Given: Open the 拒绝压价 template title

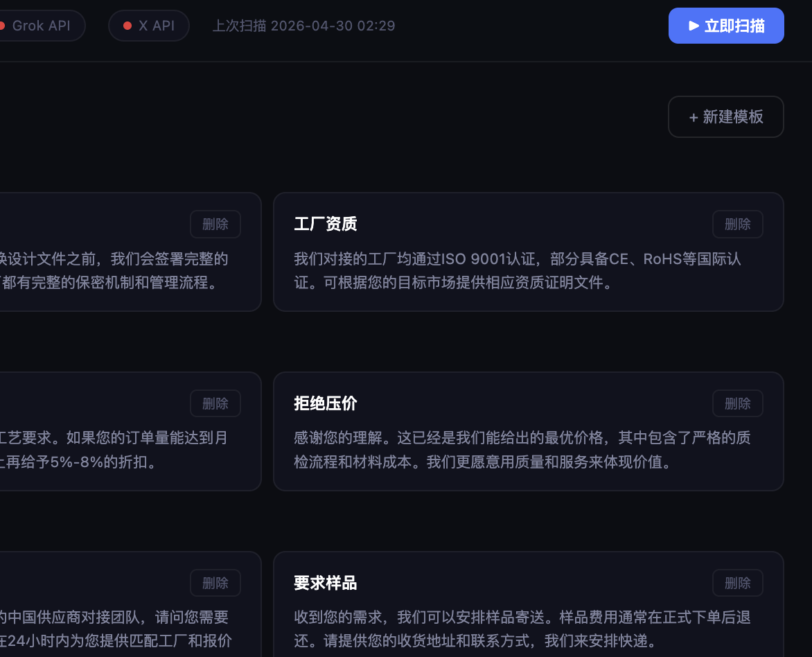Looking at the screenshot, I should (326, 403).
